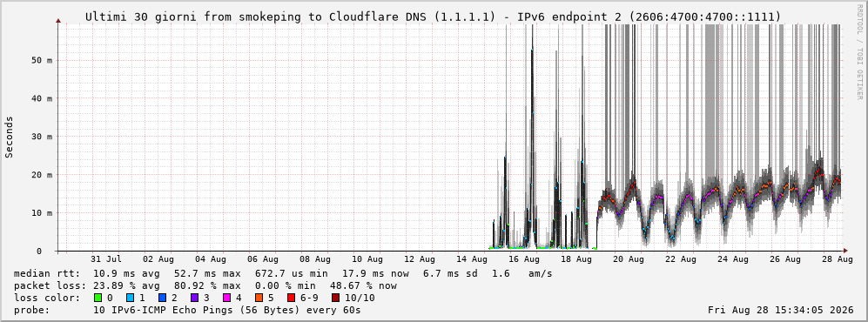Viewport: 868px width, 322px height.
Task: Click the 20 Aug x-axis date label
Action: tap(629, 259)
